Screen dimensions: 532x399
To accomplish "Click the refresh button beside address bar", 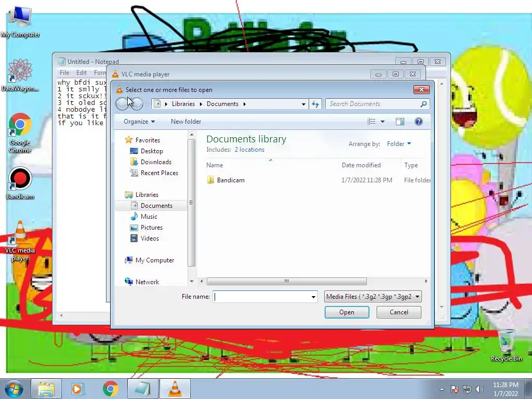I will tap(315, 104).
